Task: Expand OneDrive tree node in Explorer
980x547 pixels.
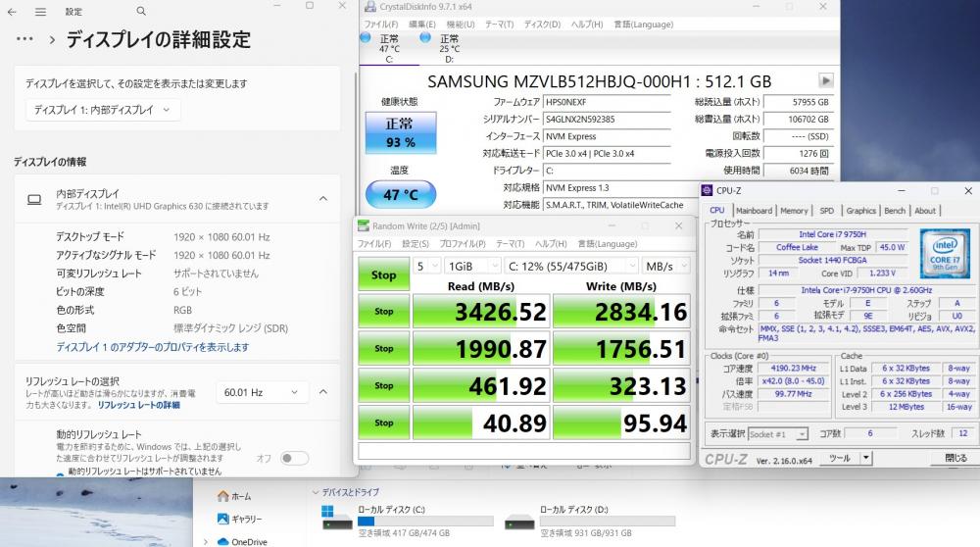Action: pos(206,541)
